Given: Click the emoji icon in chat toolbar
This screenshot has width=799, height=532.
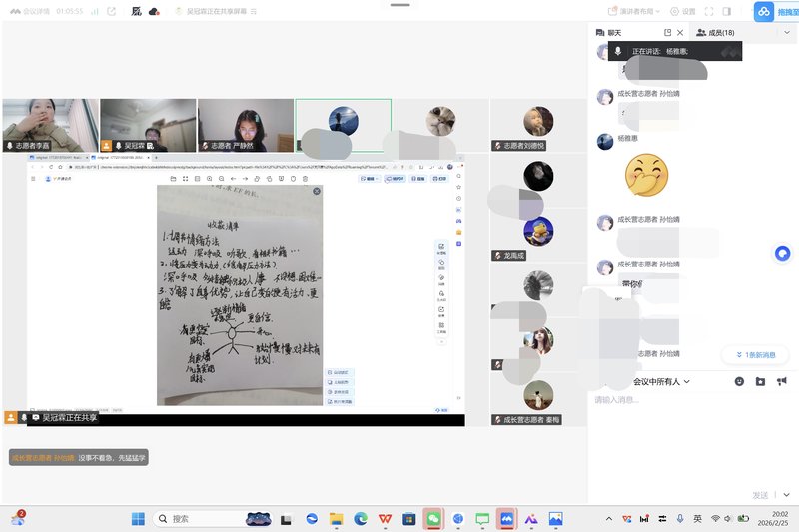Looking at the screenshot, I should (x=739, y=381).
